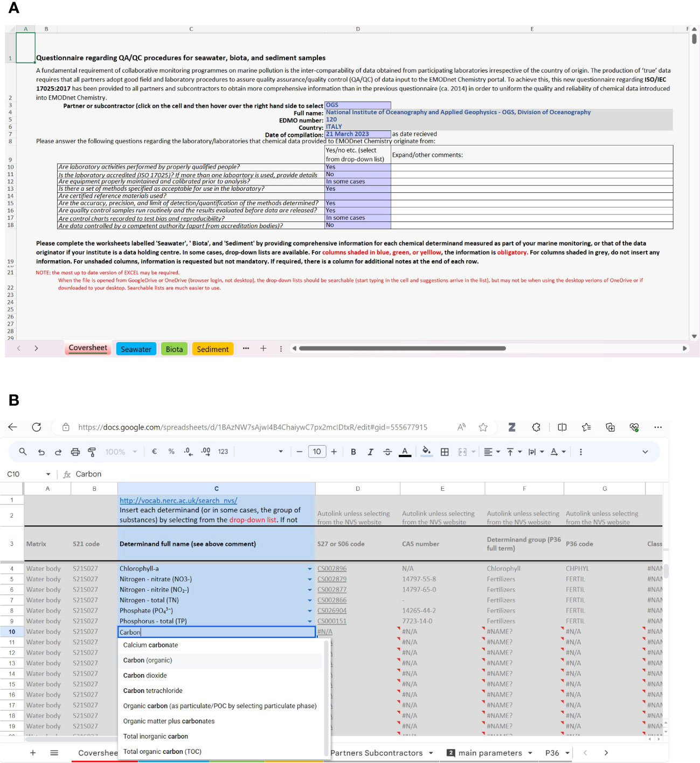The image size is (700, 763).
Task: Open the text wrapping dropdown
Action: pos(536,452)
